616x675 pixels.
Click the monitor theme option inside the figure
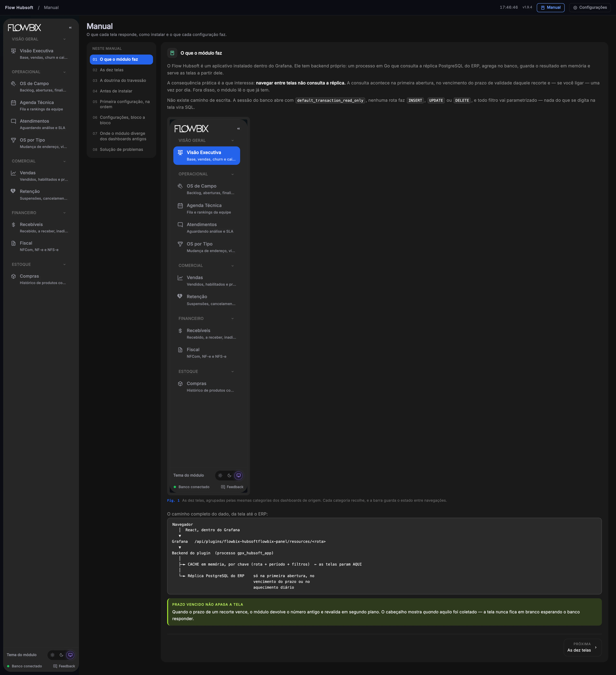(239, 476)
